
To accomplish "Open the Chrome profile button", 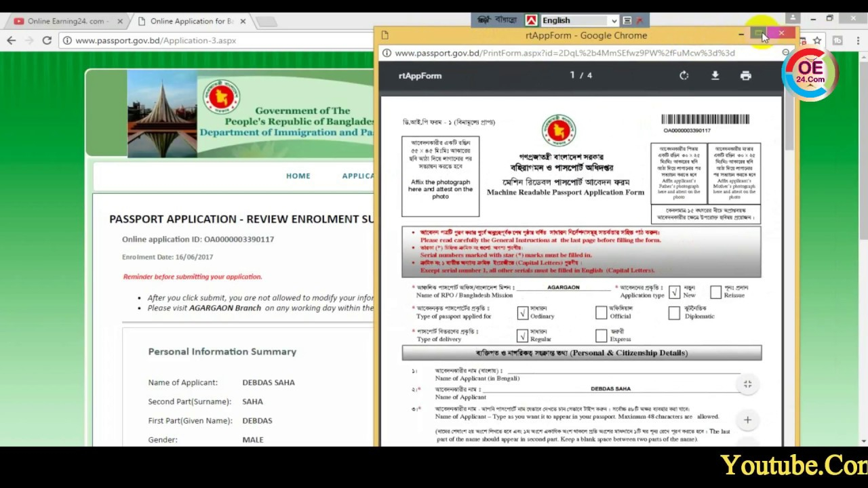I will coord(793,18).
